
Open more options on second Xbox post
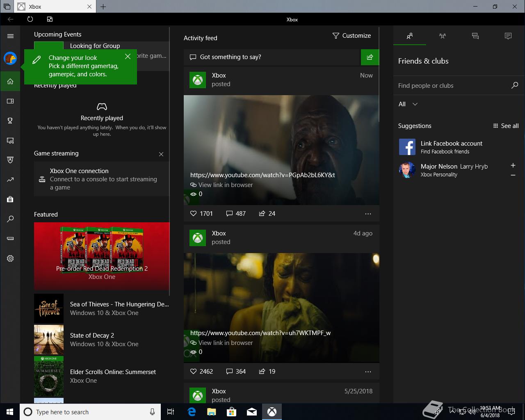click(x=368, y=372)
